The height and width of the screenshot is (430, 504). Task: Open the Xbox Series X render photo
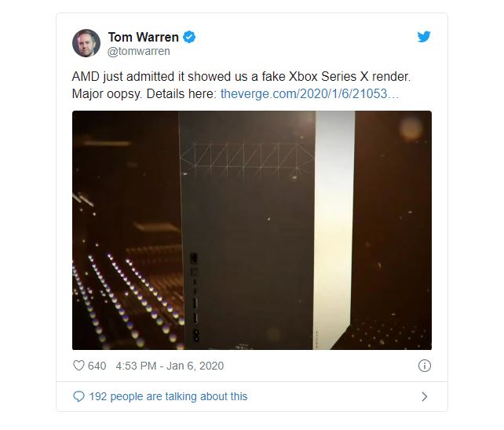tap(252, 230)
